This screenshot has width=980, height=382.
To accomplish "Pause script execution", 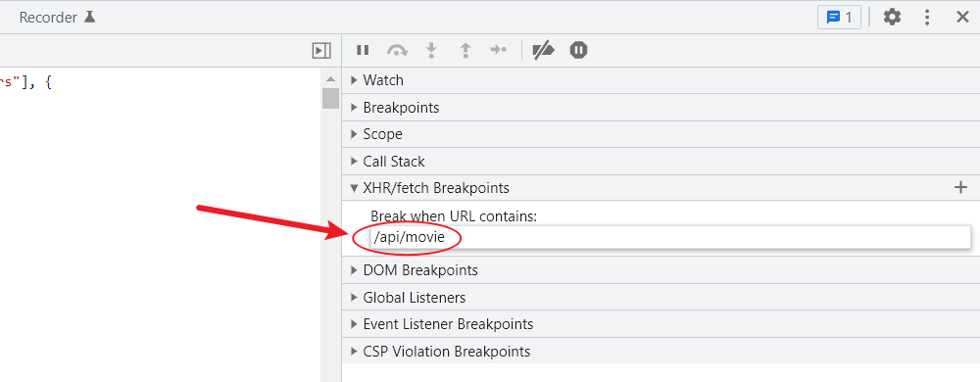I will (363, 50).
